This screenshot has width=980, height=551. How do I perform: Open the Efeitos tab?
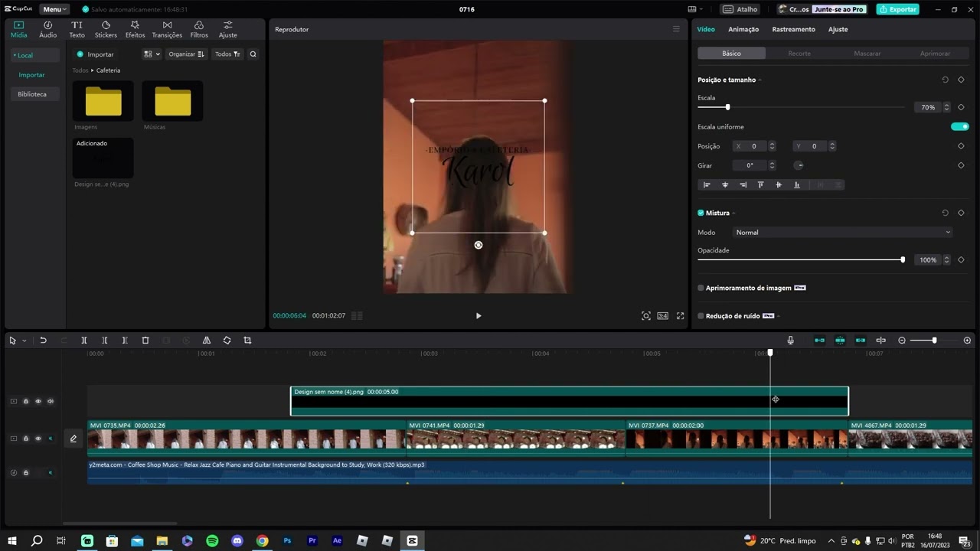pyautogui.click(x=135, y=30)
